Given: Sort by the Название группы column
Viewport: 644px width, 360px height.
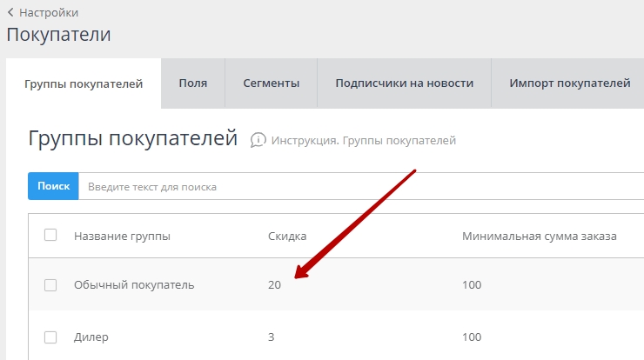Looking at the screenshot, I should pyautogui.click(x=122, y=236).
